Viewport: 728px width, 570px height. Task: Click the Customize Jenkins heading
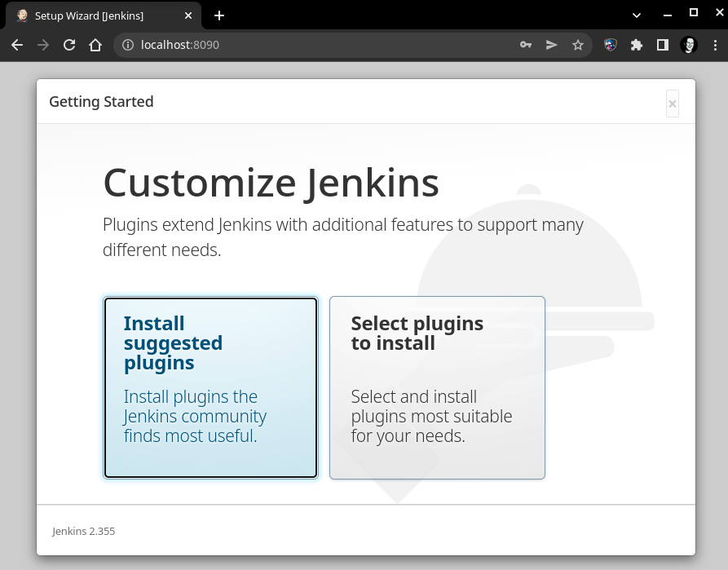click(x=271, y=183)
